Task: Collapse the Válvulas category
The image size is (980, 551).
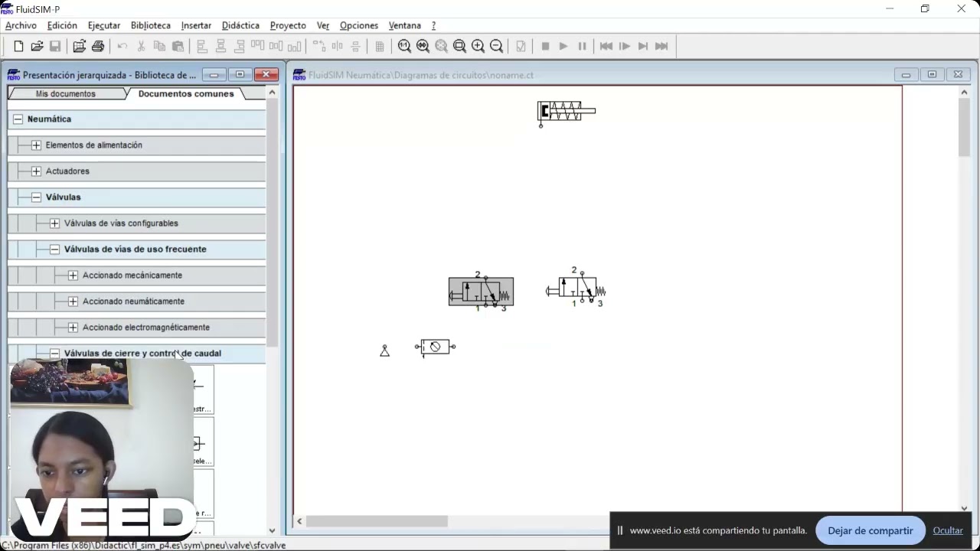Action: 36,197
